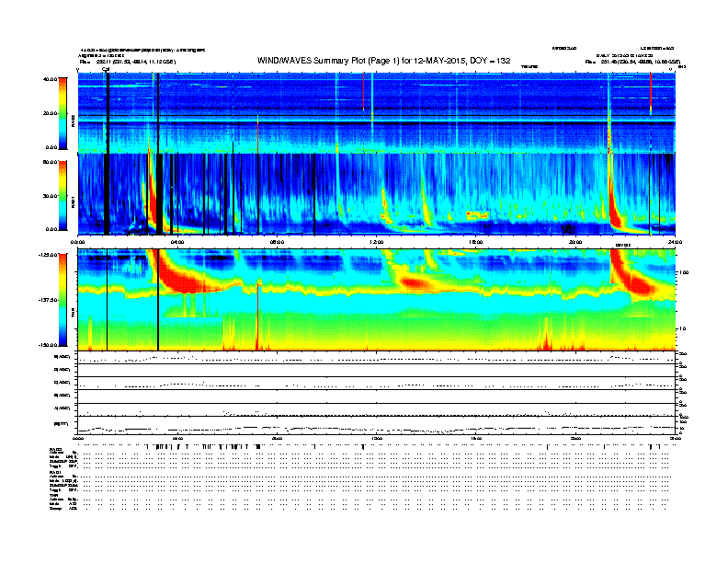Screen dimensions: 728x563
Task: Select the TNR color scale bar
Action: click(x=63, y=300)
